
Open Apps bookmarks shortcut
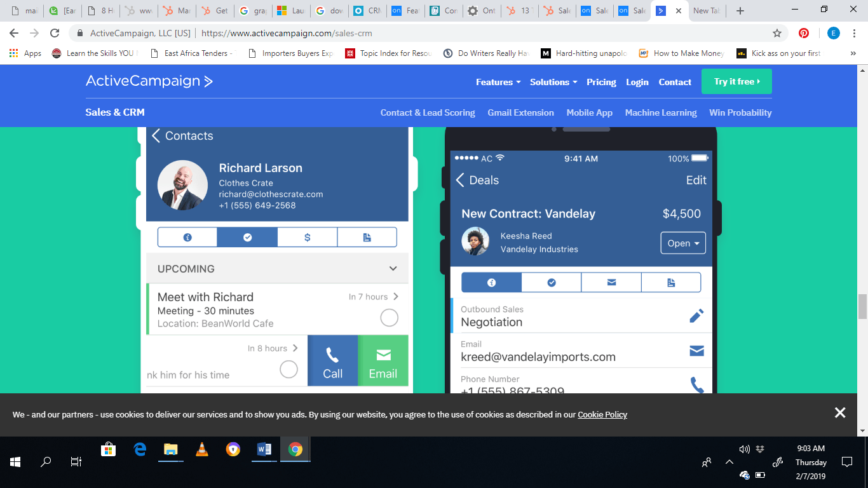[x=25, y=53]
